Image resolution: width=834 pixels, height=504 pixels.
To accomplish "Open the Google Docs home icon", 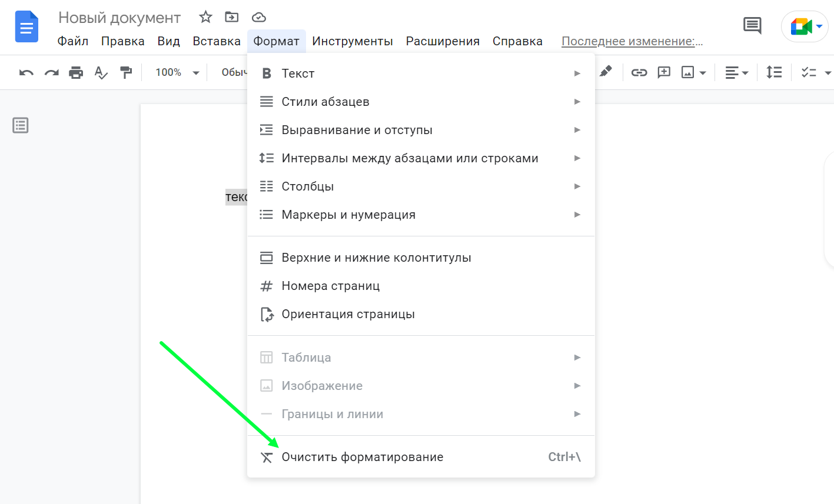I will pos(26,27).
